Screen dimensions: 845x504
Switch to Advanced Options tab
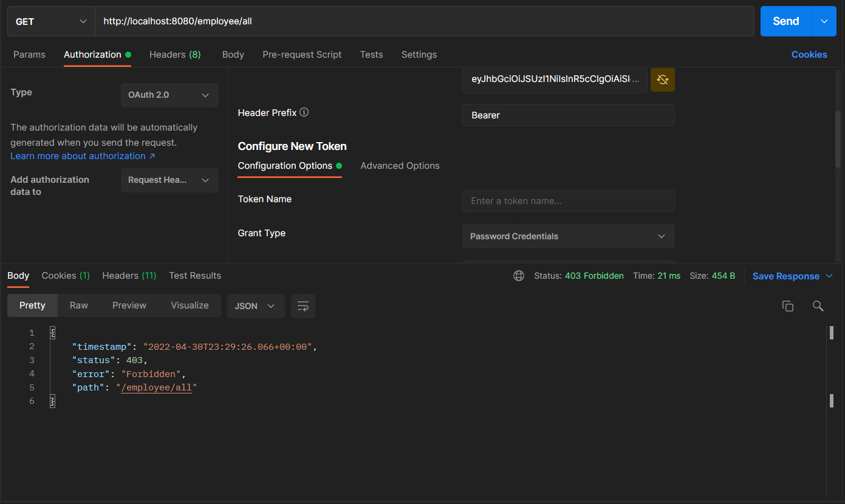coord(400,166)
